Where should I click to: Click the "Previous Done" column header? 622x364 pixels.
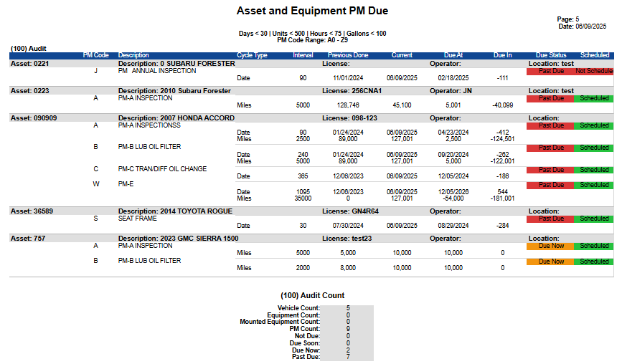[x=348, y=55]
